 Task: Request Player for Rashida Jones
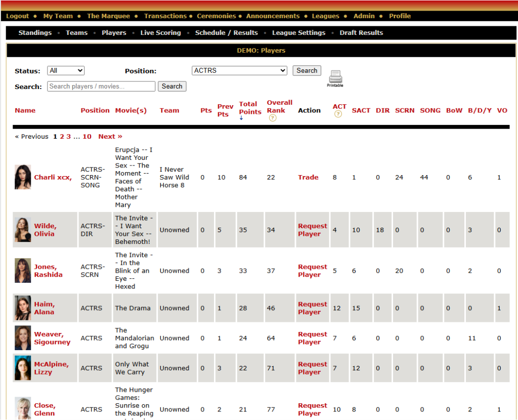(x=313, y=271)
